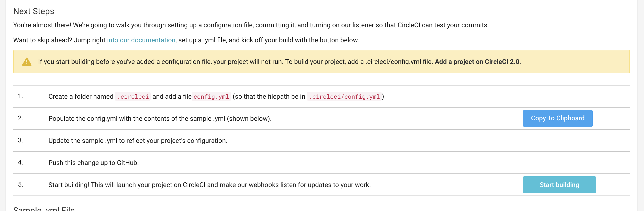The height and width of the screenshot is (211, 644).
Task: Select step 1 'Create a folder named' text
Action: pyautogui.click(x=81, y=97)
